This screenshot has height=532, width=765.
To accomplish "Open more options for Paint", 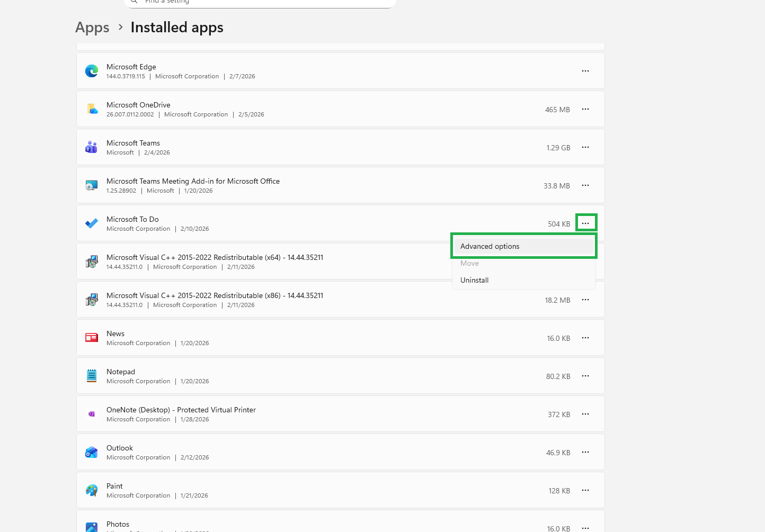I will pyautogui.click(x=585, y=490).
